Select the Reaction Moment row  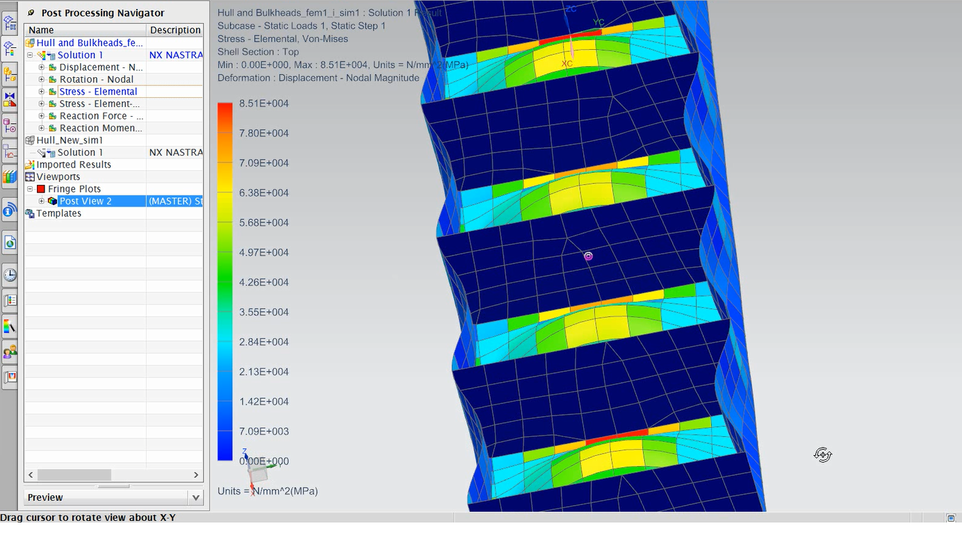click(x=101, y=128)
